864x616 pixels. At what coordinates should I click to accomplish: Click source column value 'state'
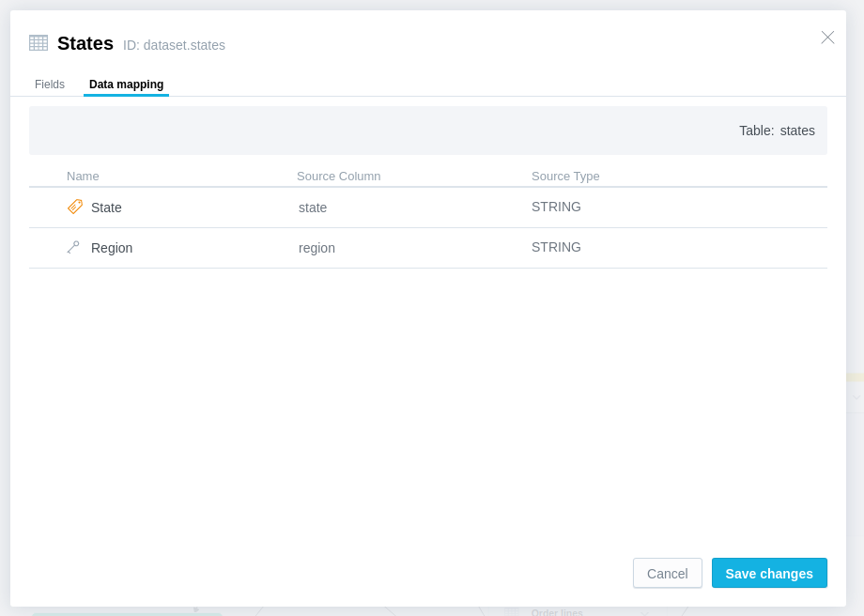(313, 208)
